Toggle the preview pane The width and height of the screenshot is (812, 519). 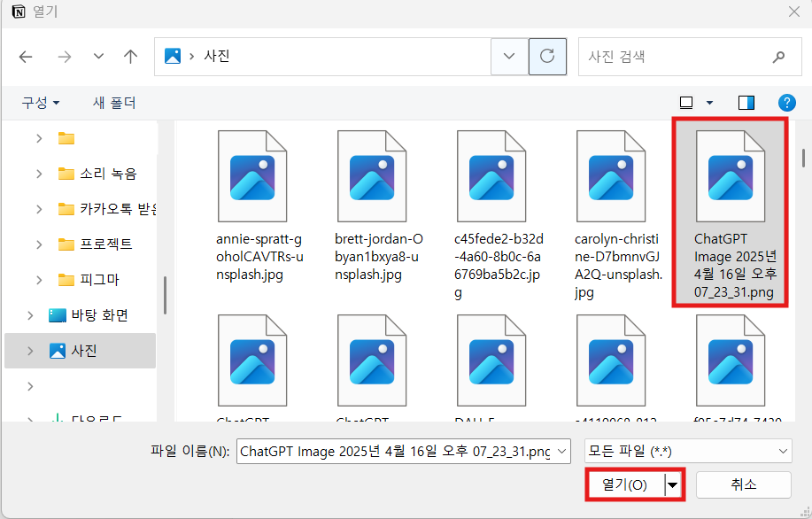[x=746, y=102]
